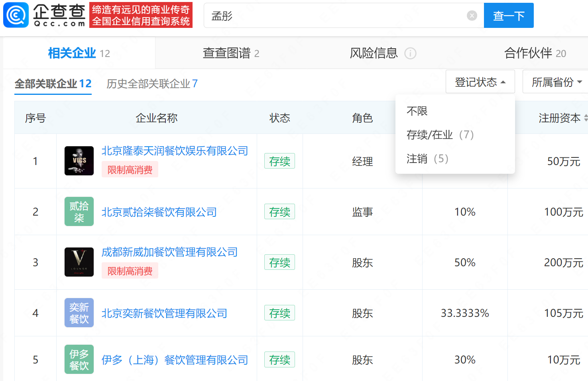The height and width of the screenshot is (381, 588).
Task: Open the 伊多餐饮 company logo tile
Action: pos(79,359)
